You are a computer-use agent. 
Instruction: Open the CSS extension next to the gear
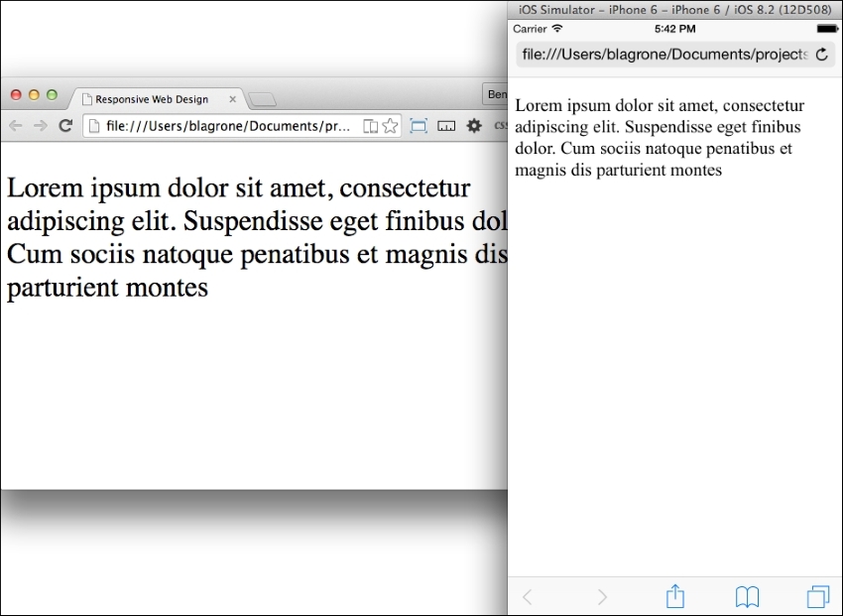500,125
